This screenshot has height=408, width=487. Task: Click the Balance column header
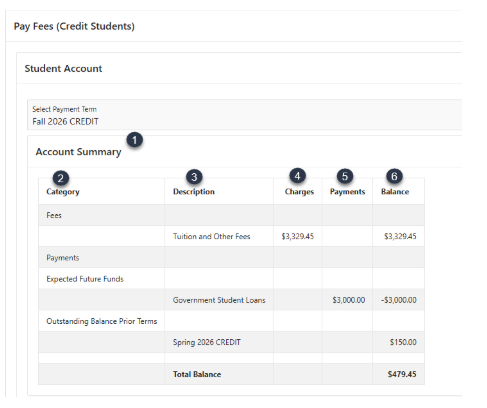point(395,192)
